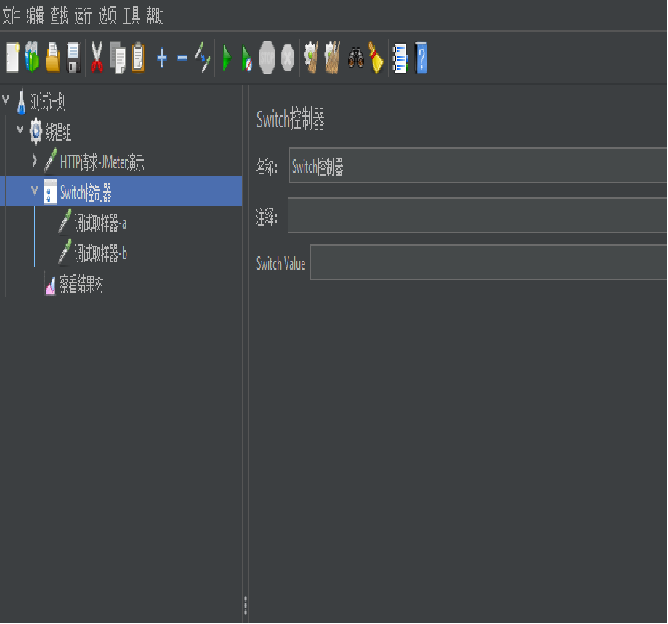Open the 文件 menu
Screen dimensions: 668x624
coord(11,16)
